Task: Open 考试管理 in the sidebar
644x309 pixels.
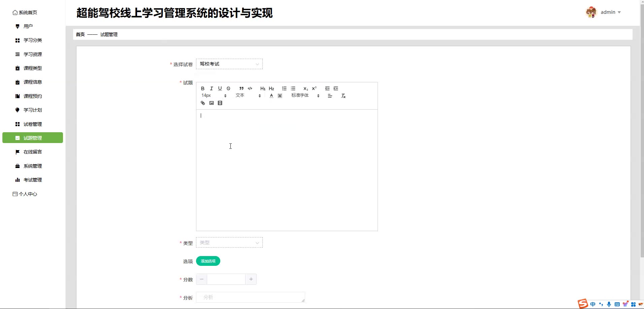Action: coord(33,180)
